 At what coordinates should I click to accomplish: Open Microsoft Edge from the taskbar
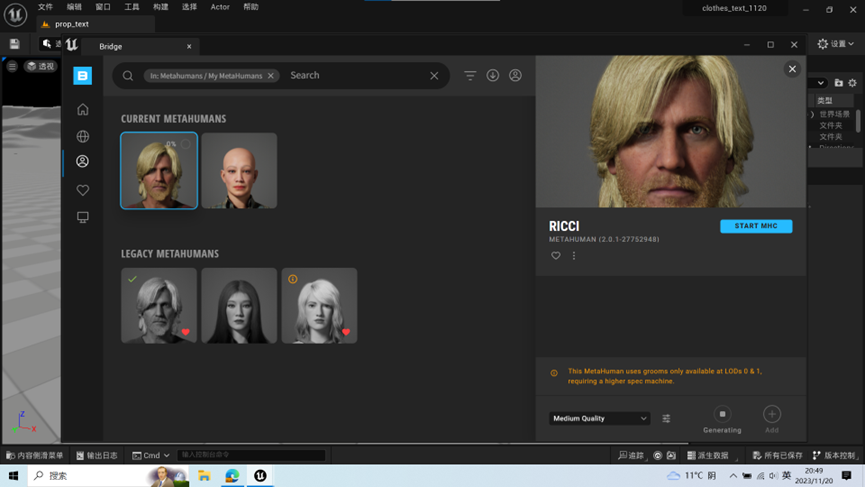pyautogui.click(x=232, y=475)
